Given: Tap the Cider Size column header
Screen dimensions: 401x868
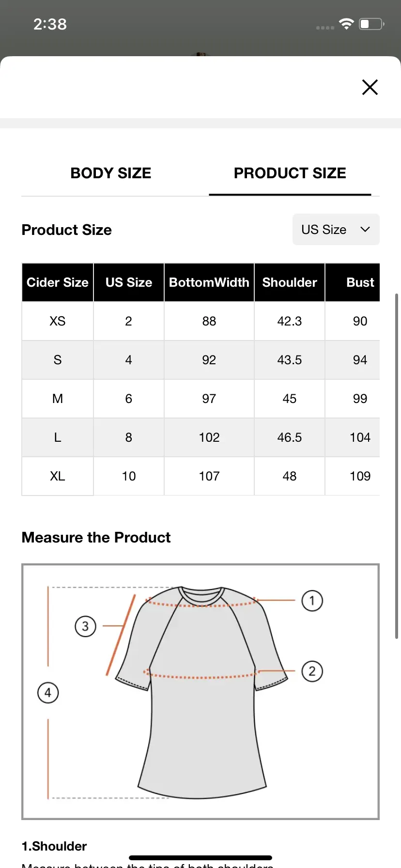Looking at the screenshot, I should coord(58,282).
